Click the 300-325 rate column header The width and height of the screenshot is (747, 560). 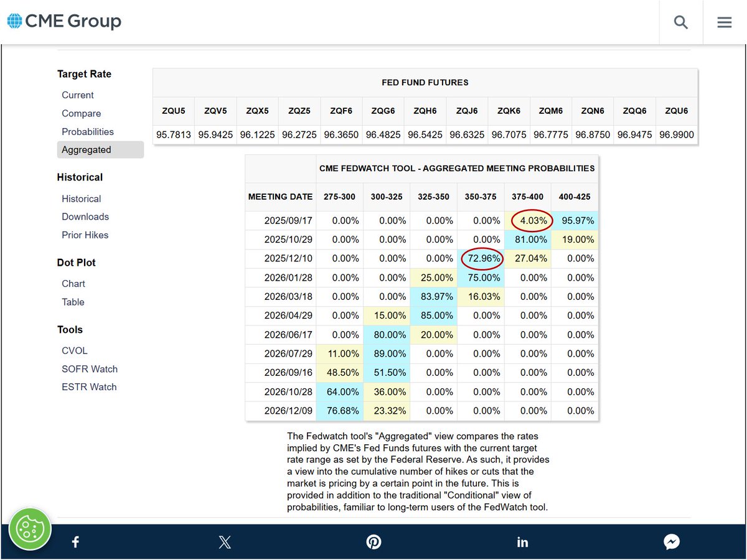387,197
